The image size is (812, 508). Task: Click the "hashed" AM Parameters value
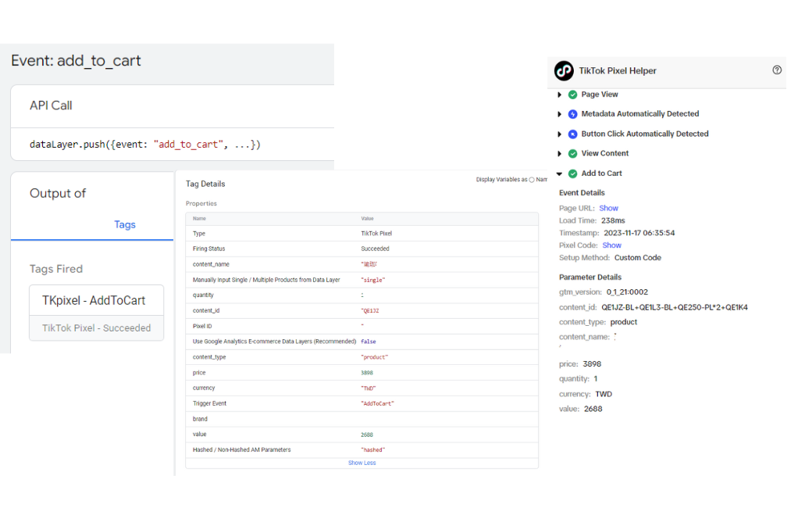pos(373,450)
